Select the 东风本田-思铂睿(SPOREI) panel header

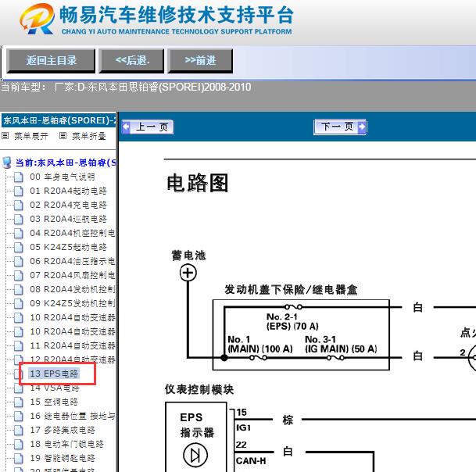point(59,120)
